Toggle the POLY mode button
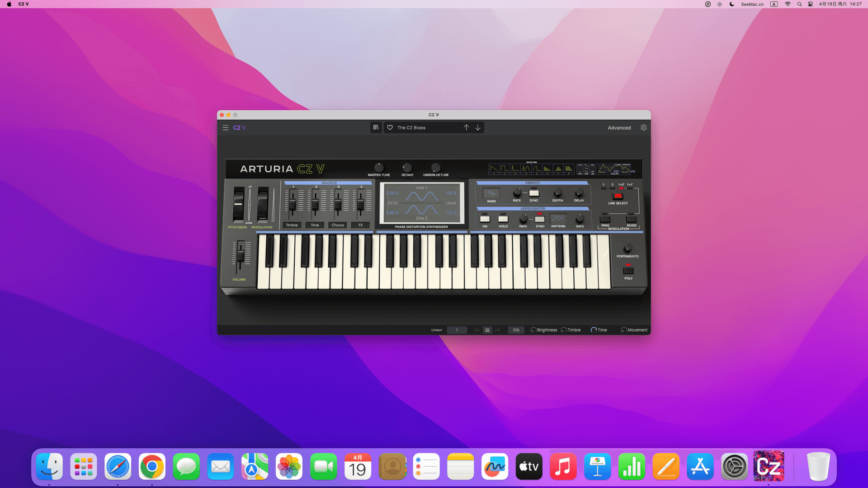868x488 pixels. click(x=628, y=271)
